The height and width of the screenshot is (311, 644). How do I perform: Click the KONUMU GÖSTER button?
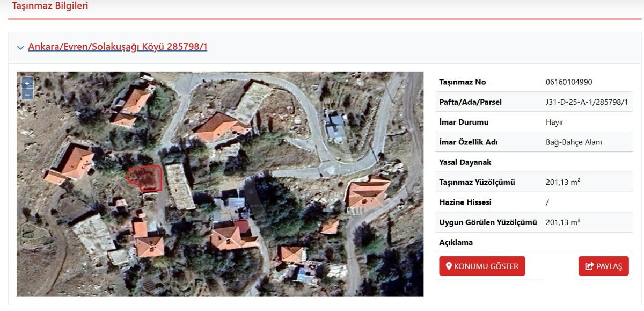[482, 266]
